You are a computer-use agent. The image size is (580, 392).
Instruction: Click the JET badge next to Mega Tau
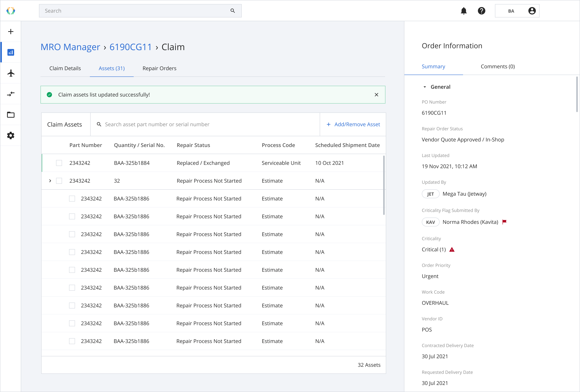(431, 194)
